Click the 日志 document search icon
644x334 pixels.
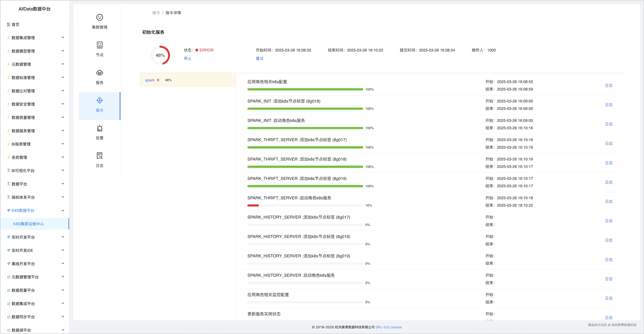[x=100, y=156]
